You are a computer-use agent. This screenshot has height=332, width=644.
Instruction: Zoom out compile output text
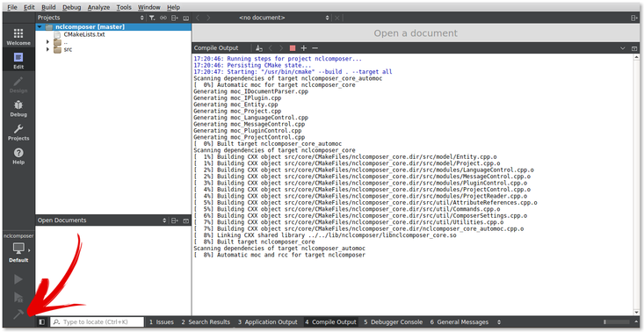coord(315,48)
